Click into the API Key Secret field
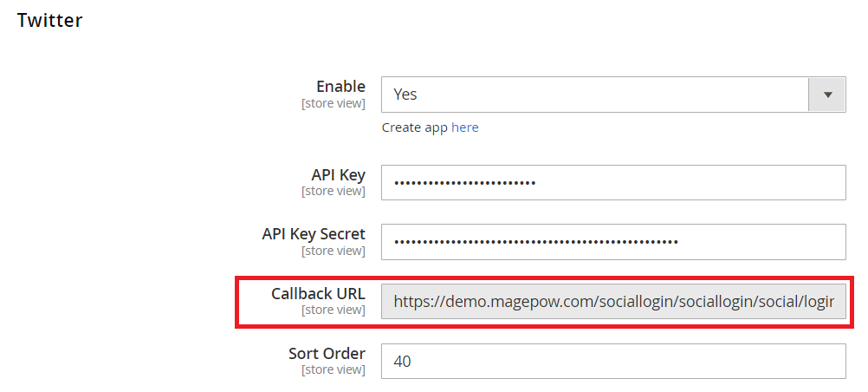The image size is (868, 392). click(x=613, y=242)
